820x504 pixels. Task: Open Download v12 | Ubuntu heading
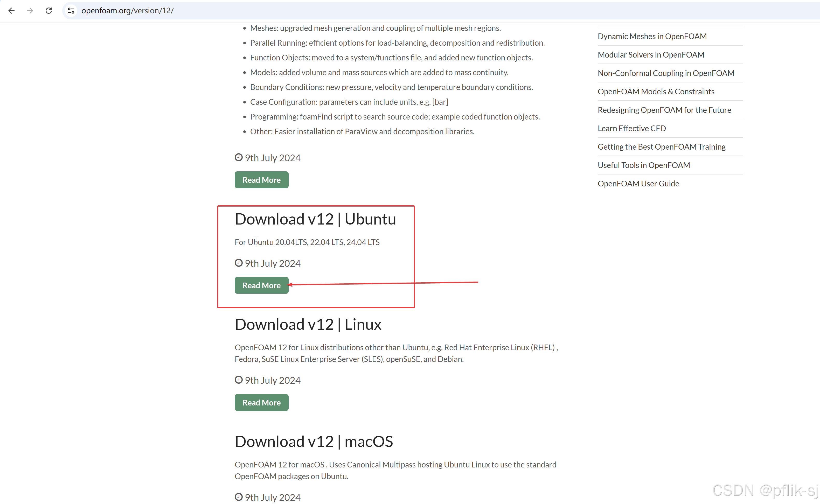[315, 219]
